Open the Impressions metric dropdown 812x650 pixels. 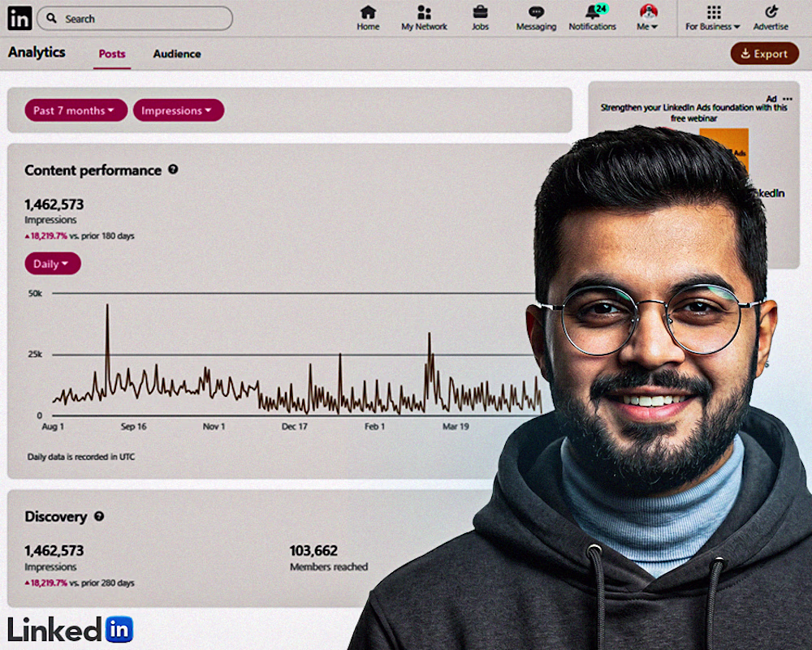(x=179, y=110)
